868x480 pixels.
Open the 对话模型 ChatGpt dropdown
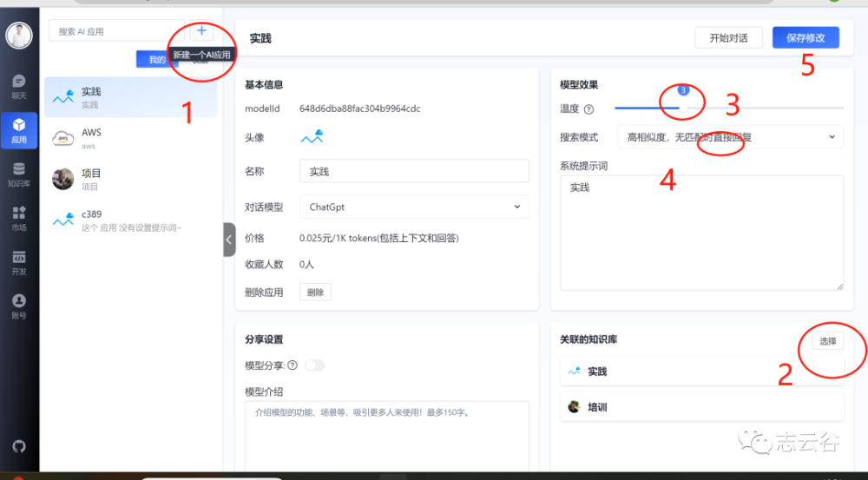[x=414, y=207]
